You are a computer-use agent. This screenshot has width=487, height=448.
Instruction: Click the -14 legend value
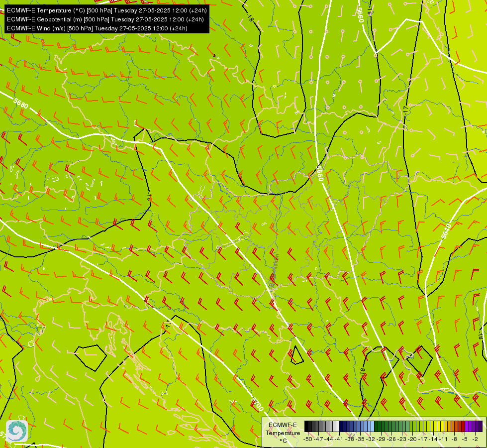433,439
